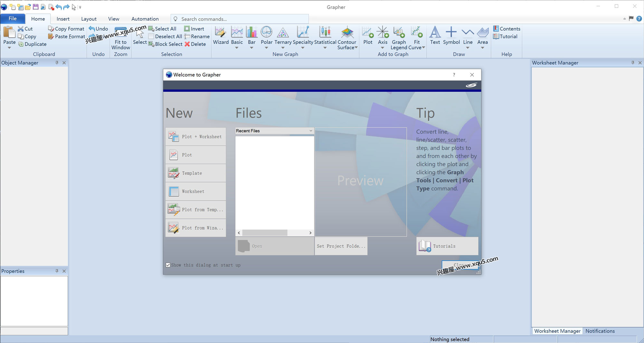Open Help Contents
Screen dimensions: 644x343
[507, 29]
